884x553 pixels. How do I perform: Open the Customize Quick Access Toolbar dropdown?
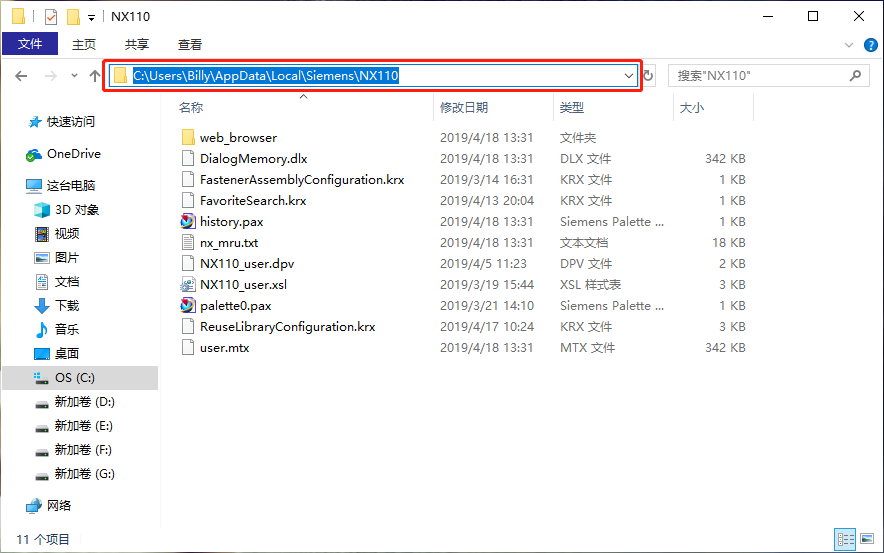[x=91, y=18]
